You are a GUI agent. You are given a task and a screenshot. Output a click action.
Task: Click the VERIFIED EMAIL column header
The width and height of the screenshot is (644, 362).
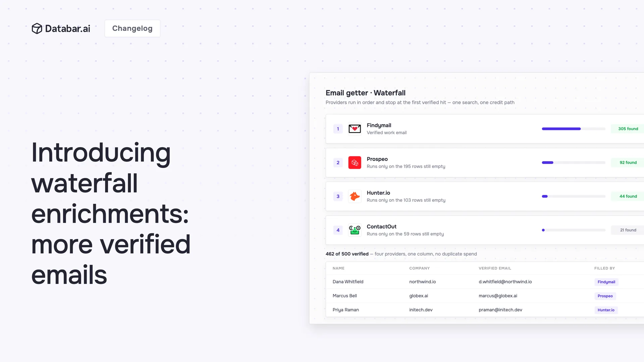495,268
